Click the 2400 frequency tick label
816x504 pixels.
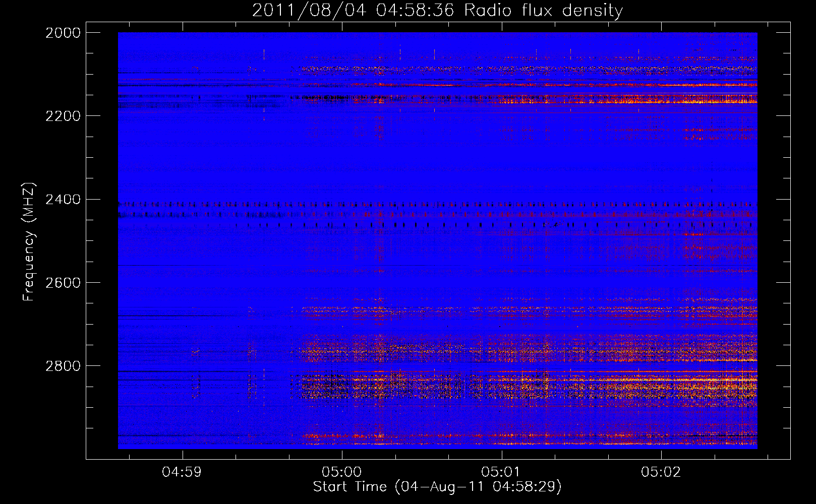tap(63, 200)
